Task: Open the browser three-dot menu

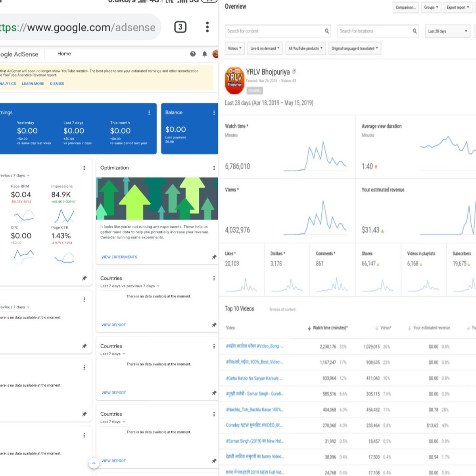Action: [207, 27]
